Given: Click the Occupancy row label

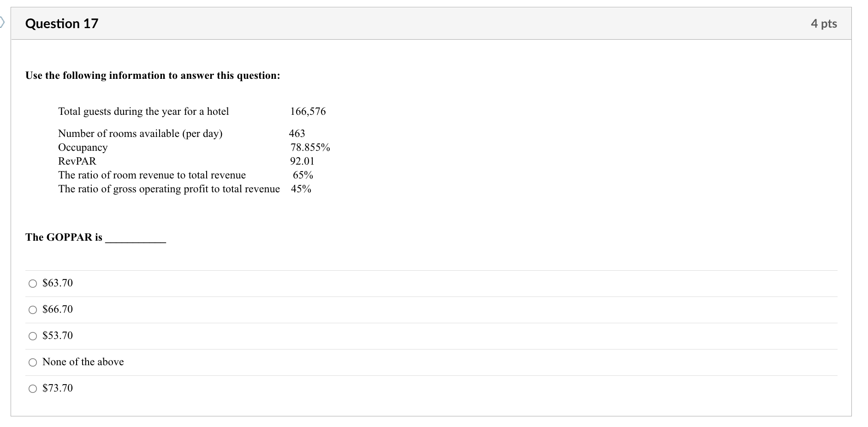Looking at the screenshot, I should tap(83, 148).
